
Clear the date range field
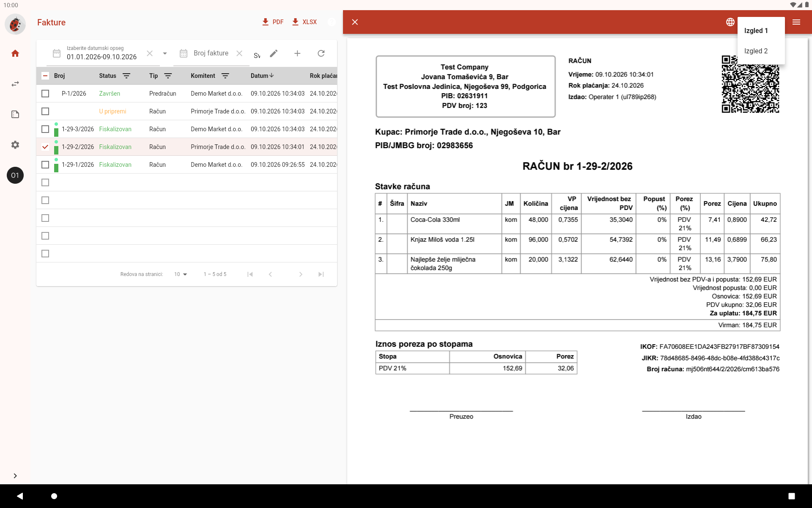pyautogui.click(x=150, y=53)
